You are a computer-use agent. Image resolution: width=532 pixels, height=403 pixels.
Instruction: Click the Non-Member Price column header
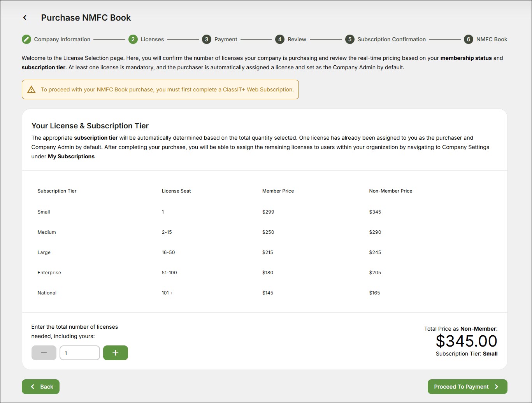pyautogui.click(x=390, y=191)
